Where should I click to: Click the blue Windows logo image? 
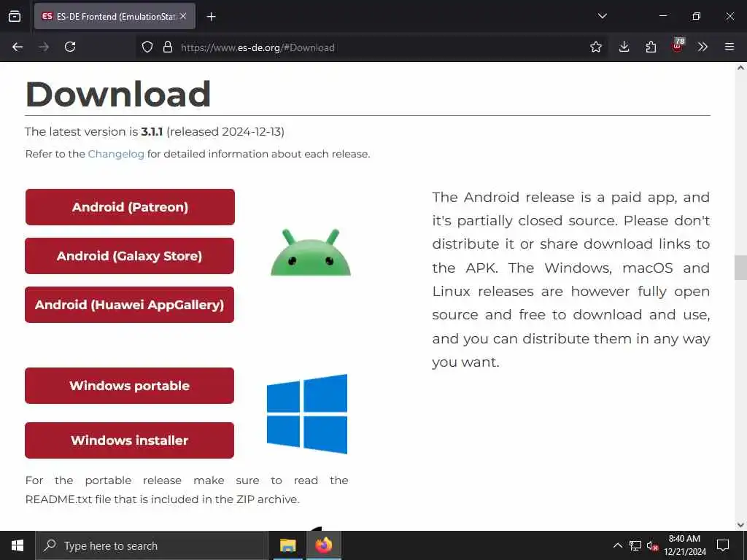tap(307, 414)
